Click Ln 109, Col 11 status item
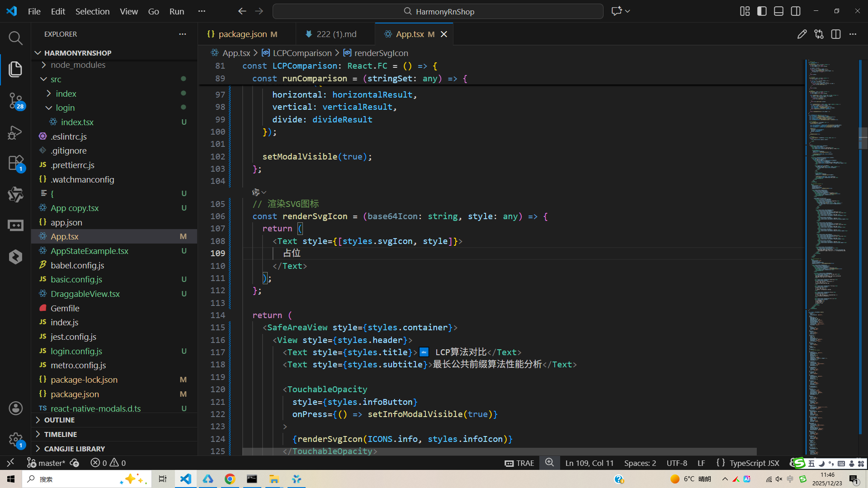868x488 pixels. pyautogui.click(x=590, y=463)
